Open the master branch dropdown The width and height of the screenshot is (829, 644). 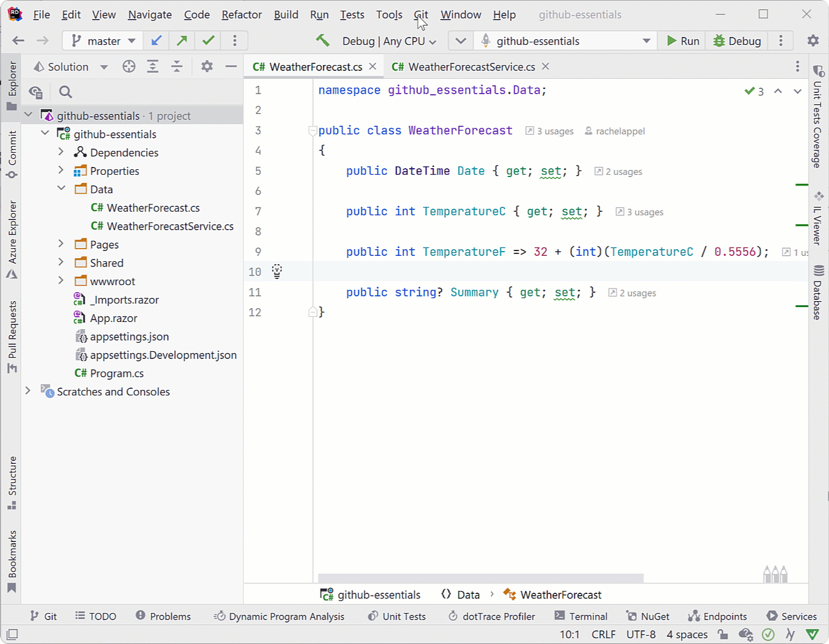tap(102, 41)
